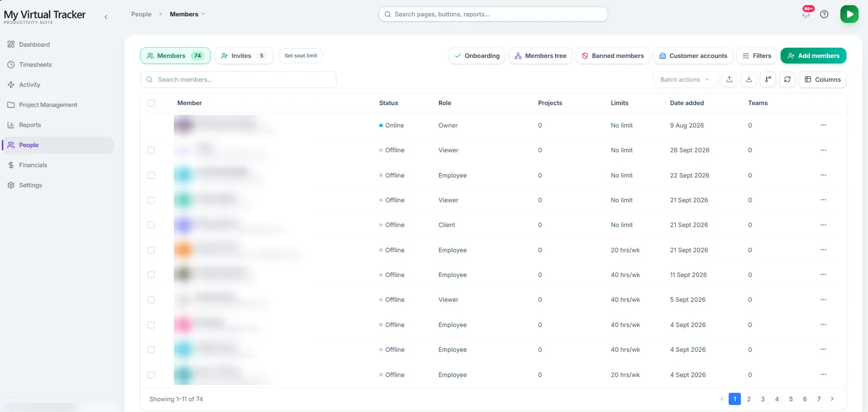Open the Columns chooser
This screenshot has height=412, width=868.
coord(822,79)
